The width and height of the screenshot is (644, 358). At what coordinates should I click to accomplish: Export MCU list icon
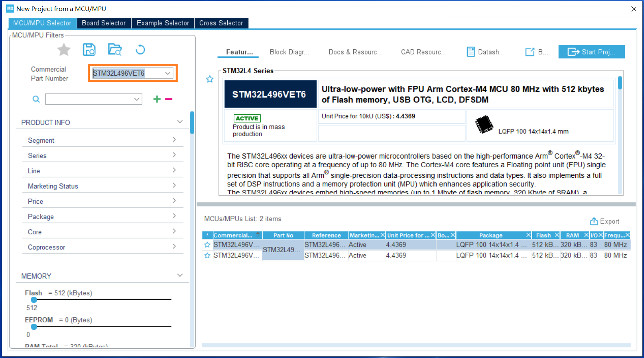[594, 221]
